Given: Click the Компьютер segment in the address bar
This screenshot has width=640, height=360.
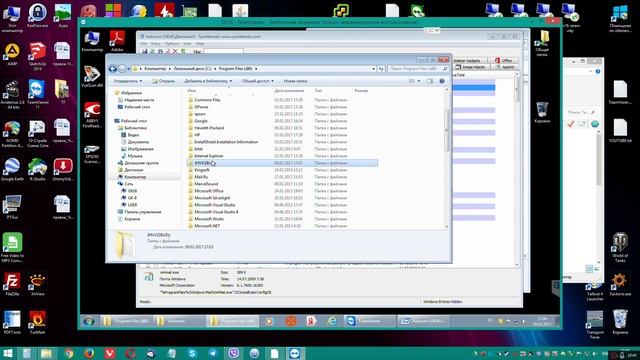Looking at the screenshot, I should point(155,69).
